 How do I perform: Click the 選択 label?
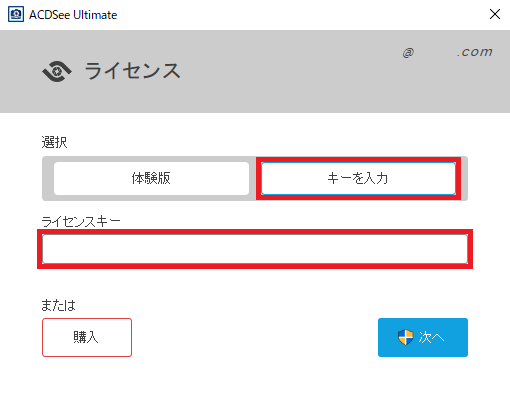click(54, 142)
